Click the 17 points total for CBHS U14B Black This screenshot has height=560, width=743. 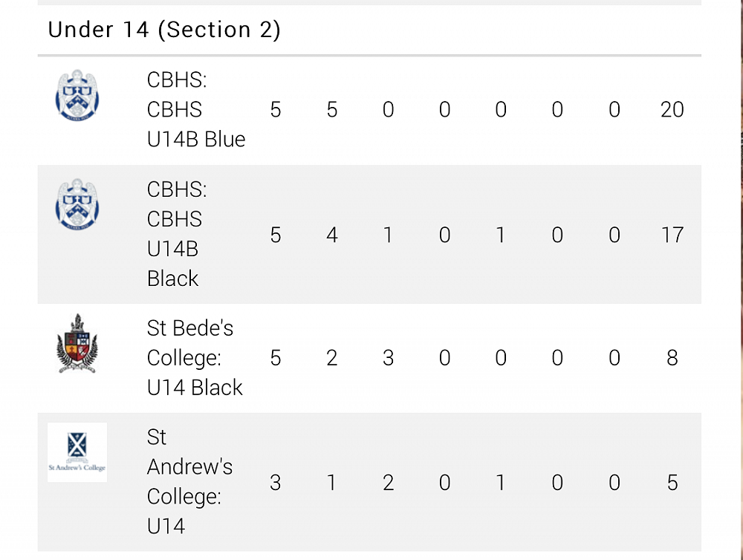coord(672,235)
